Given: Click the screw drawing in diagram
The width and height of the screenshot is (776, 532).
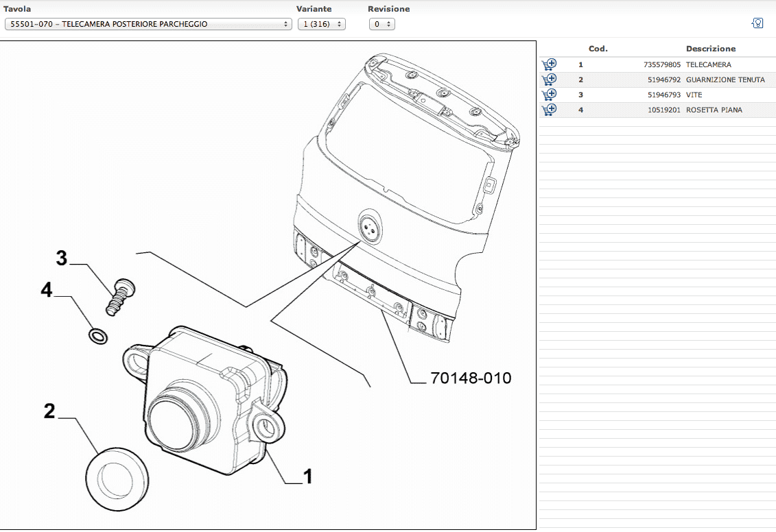Looking at the screenshot, I should (120, 297).
